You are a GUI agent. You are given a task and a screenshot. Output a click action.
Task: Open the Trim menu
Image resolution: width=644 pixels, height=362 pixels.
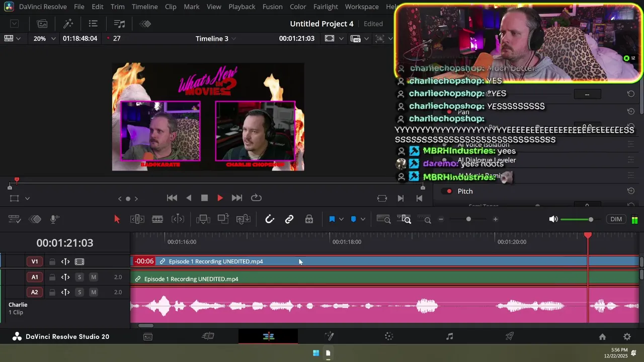click(117, 7)
